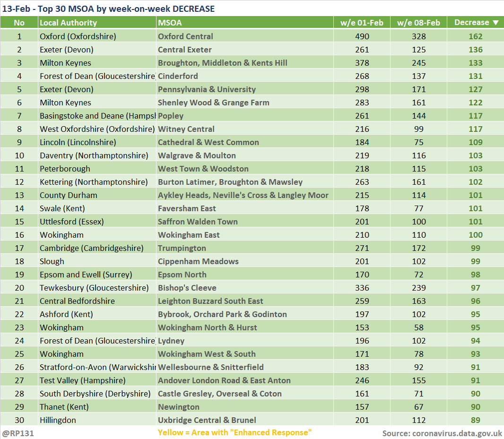504x439 pixels.
Task: Select Wokingham West & South cell
Action: [x=244, y=354]
